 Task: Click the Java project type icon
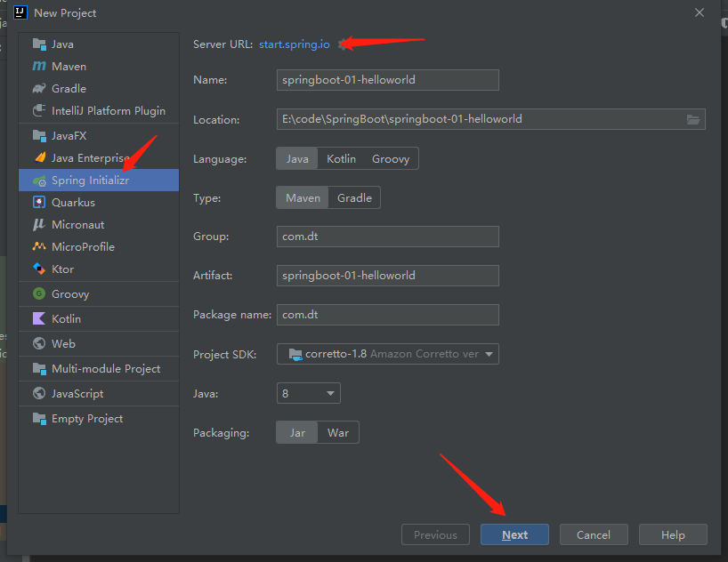point(39,44)
